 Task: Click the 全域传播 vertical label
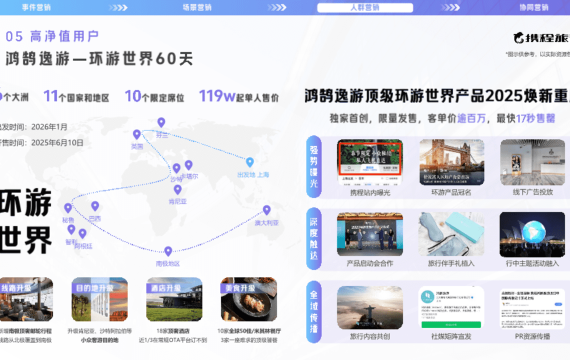(314, 312)
